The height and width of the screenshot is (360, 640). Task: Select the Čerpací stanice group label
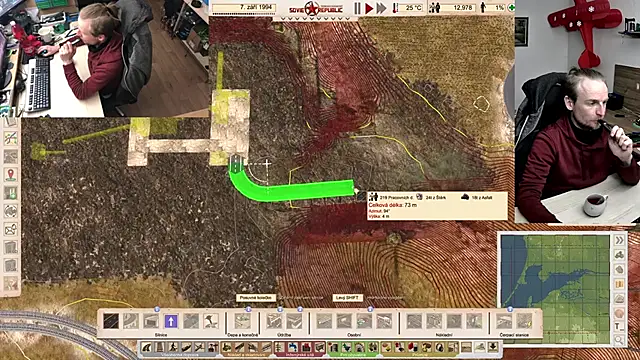point(514,335)
